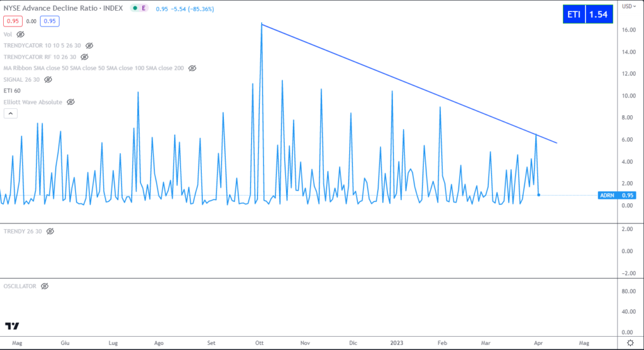Click the TradingView logo
This screenshot has height=350, width=644.
click(11, 325)
